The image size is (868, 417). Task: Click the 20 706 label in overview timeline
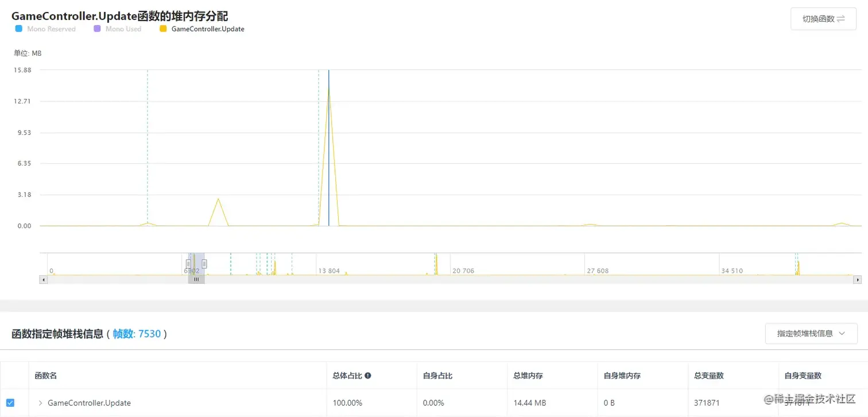(463, 271)
